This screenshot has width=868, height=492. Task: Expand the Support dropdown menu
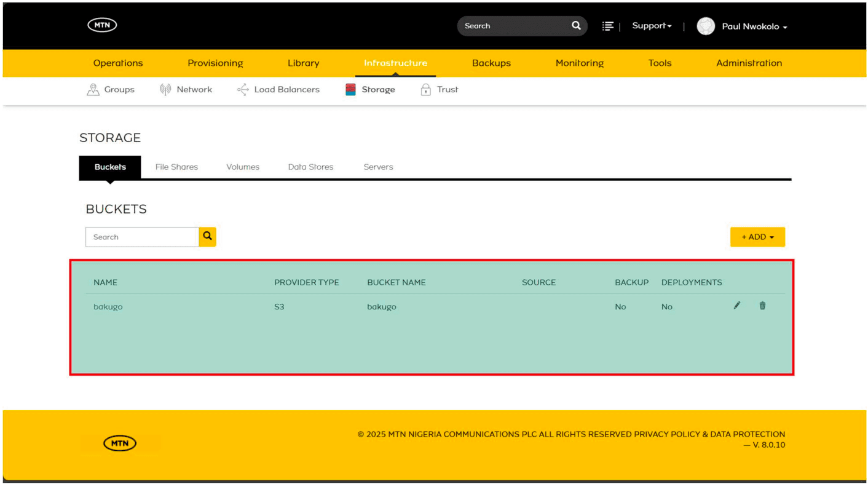[x=652, y=26]
